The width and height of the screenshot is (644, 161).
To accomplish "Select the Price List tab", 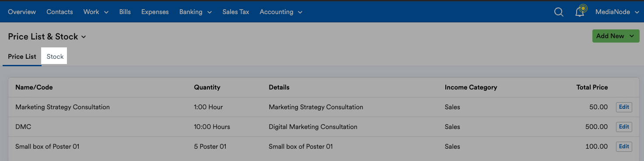I will [22, 57].
